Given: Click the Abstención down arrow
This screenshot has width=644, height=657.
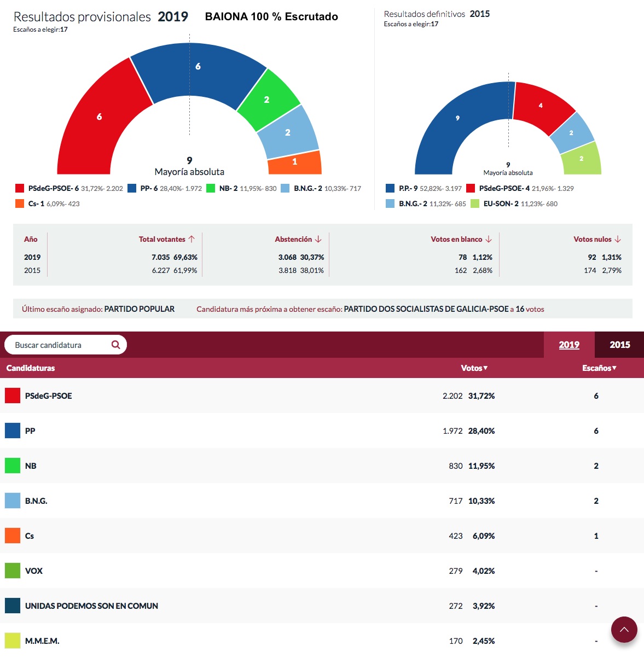Looking at the screenshot, I should point(318,239).
